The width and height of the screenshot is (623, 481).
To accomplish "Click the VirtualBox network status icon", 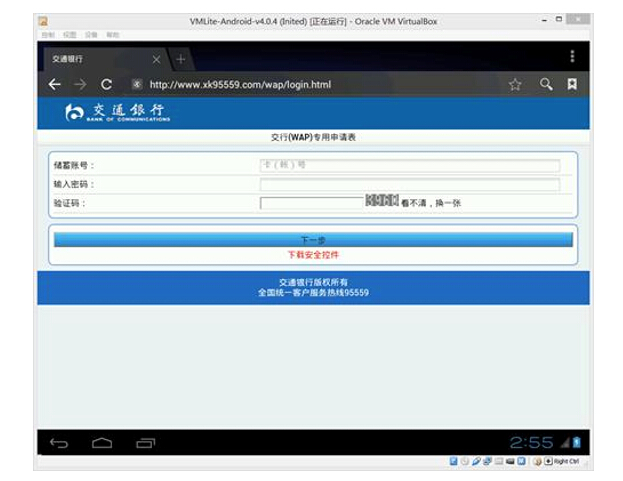I will (487, 461).
